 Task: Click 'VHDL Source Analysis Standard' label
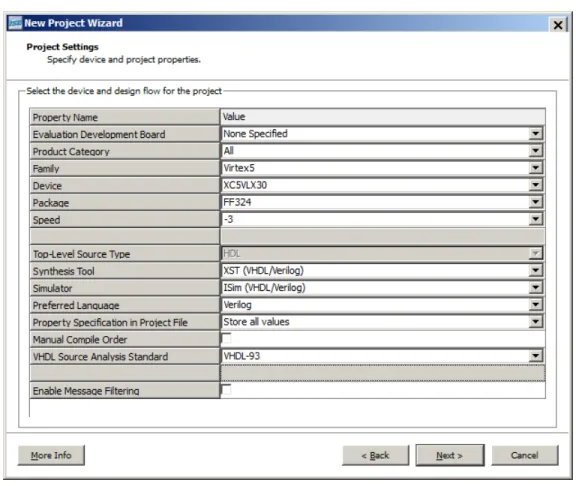(100, 357)
